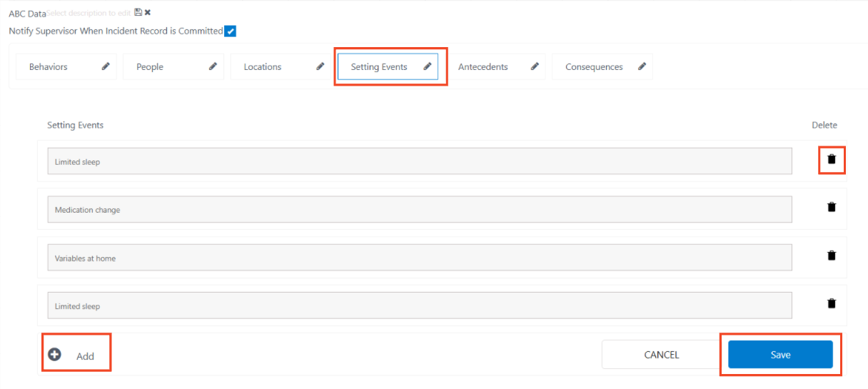Delete the Medication change entry via trash icon

[831, 207]
